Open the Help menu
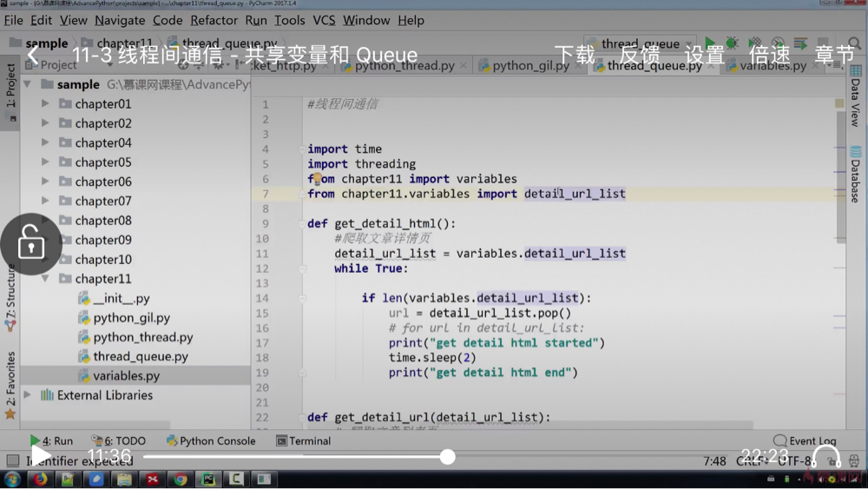868x489 pixels. pos(411,21)
